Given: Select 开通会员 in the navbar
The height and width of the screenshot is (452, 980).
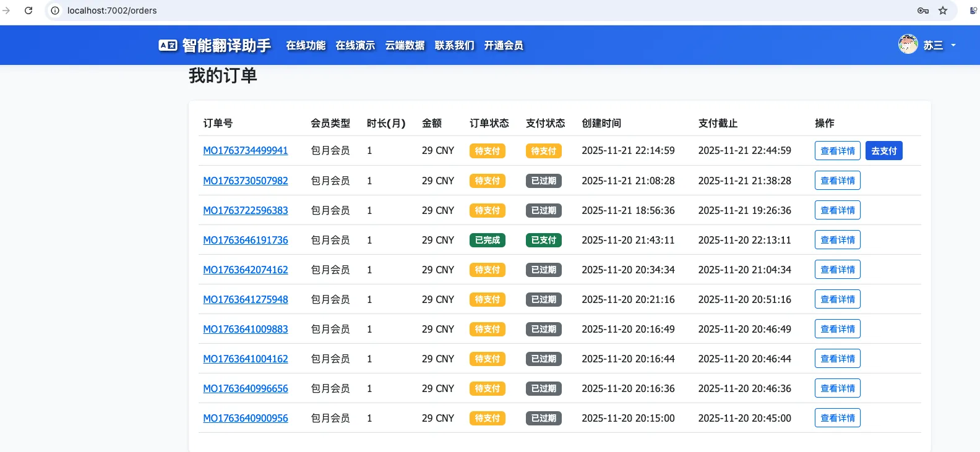Looking at the screenshot, I should click(x=504, y=45).
